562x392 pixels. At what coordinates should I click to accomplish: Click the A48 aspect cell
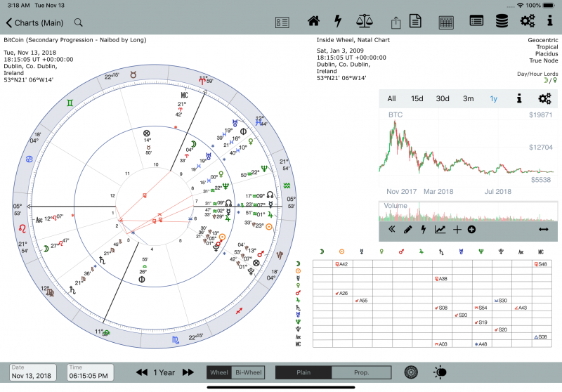click(x=482, y=344)
